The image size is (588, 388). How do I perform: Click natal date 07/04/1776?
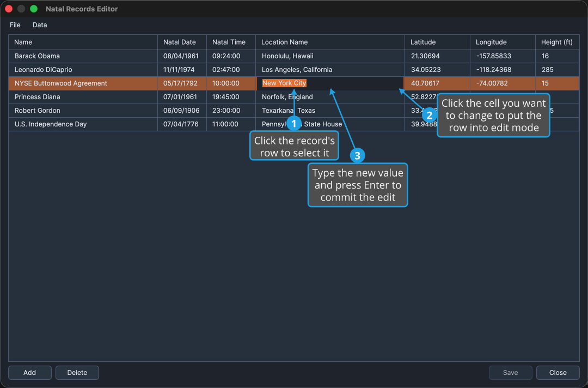tap(182, 124)
